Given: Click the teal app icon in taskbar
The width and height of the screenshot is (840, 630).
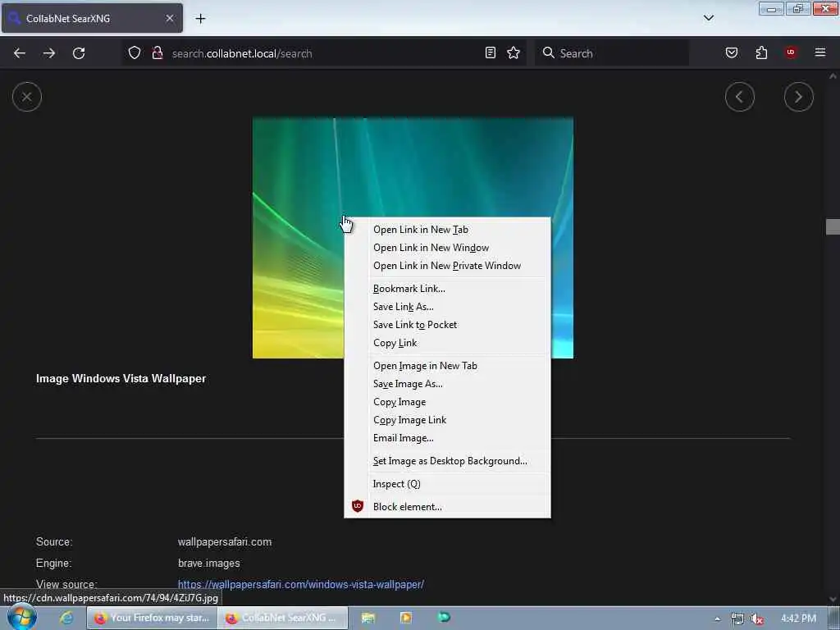Looking at the screenshot, I should [444, 617].
